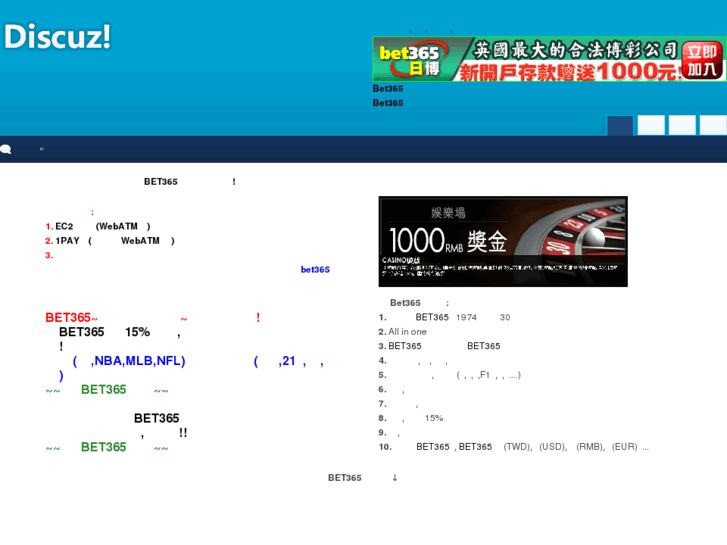Click the 'Bet365 :' list heading
Image resolution: width=727 pixels, height=545 pixels.
(420, 303)
